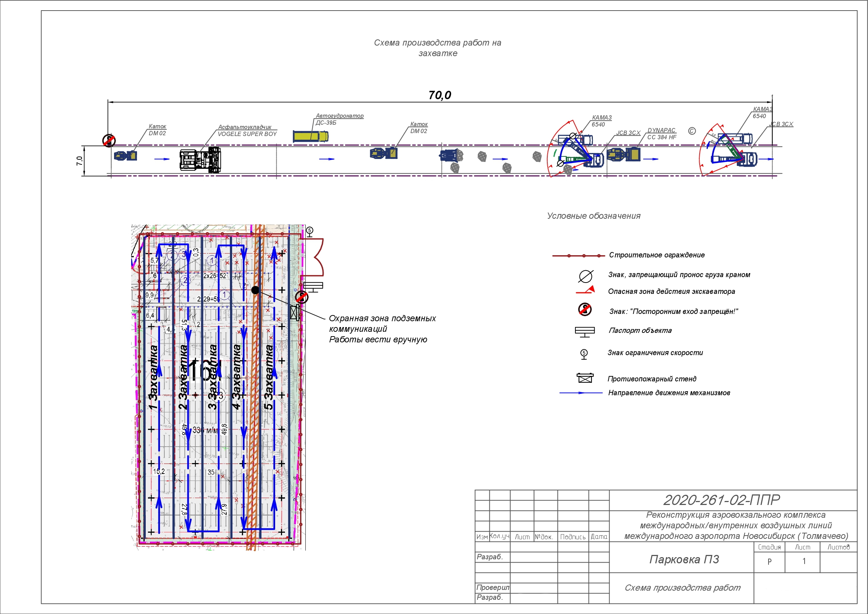Screen dimensions: 868x614
Task: Click the object passport symbol beside site plan
Action: tap(313, 287)
